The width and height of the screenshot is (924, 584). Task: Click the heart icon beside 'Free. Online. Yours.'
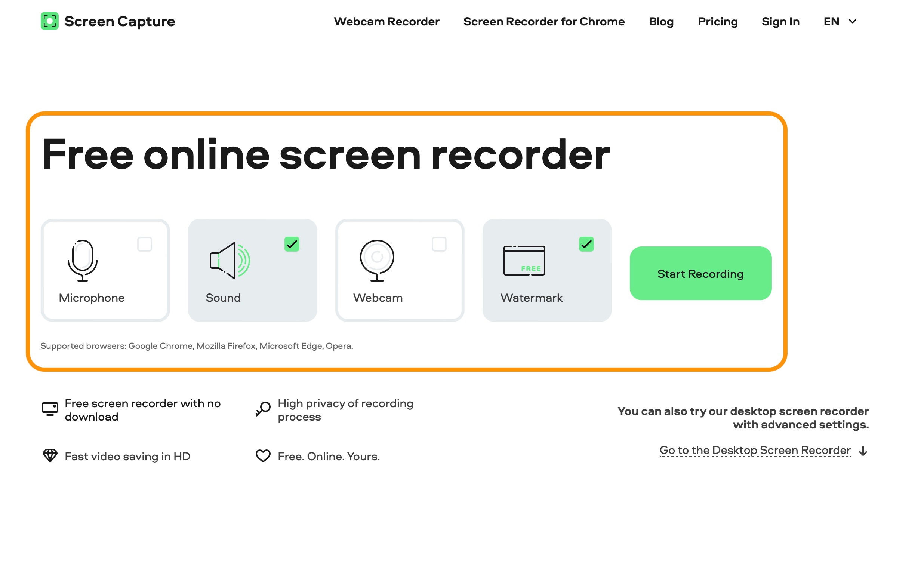tap(263, 455)
